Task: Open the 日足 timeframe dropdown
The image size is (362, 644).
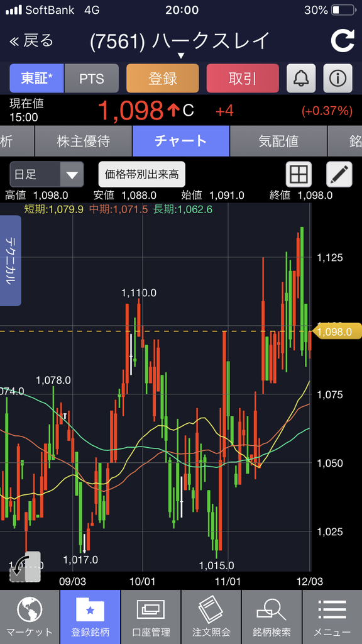Action: (x=47, y=175)
